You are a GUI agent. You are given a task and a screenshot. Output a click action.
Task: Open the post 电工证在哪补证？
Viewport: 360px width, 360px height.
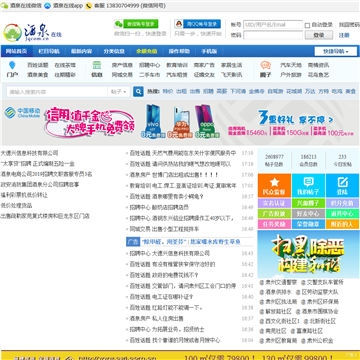pyautogui.click(x=173, y=297)
